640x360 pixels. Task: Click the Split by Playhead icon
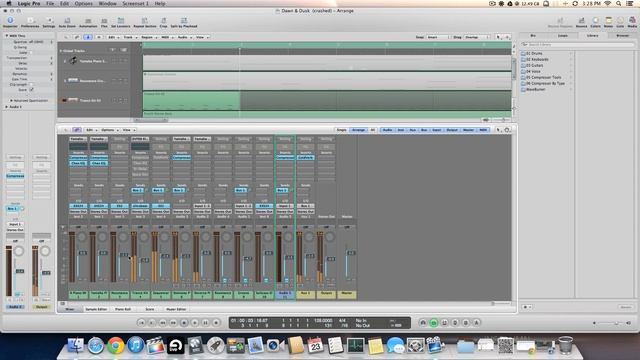pyautogui.click(x=184, y=22)
